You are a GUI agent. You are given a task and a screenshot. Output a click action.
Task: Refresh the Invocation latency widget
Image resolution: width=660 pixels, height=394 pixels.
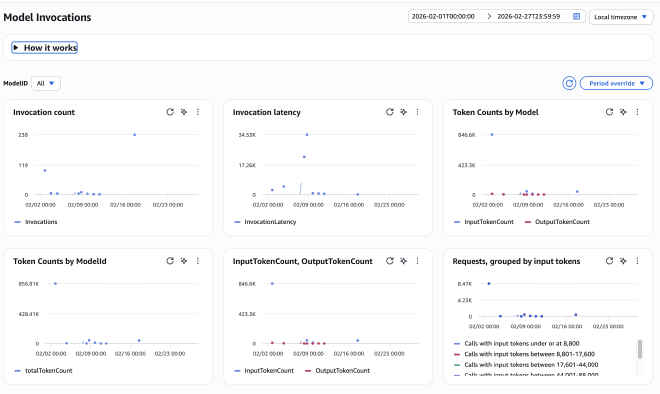390,112
